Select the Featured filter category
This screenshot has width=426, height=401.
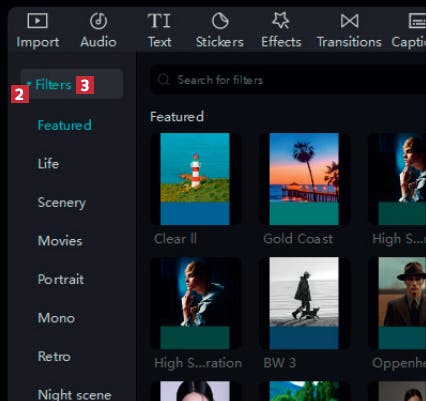pyautogui.click(x=65, y=125)
